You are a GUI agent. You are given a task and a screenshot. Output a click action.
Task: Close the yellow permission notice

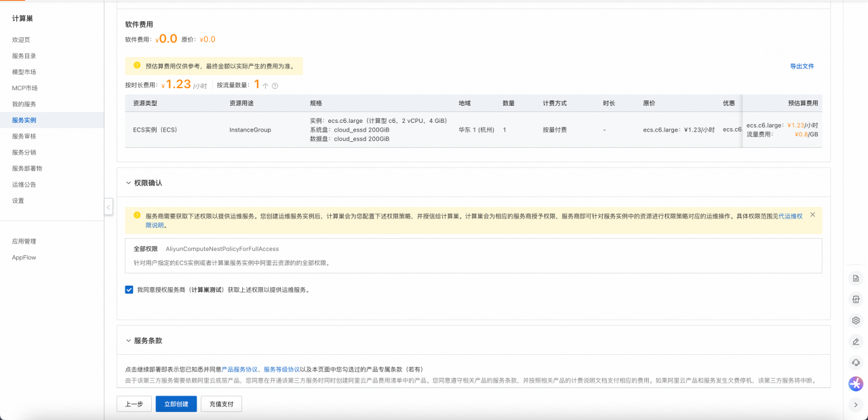[812, 214]
